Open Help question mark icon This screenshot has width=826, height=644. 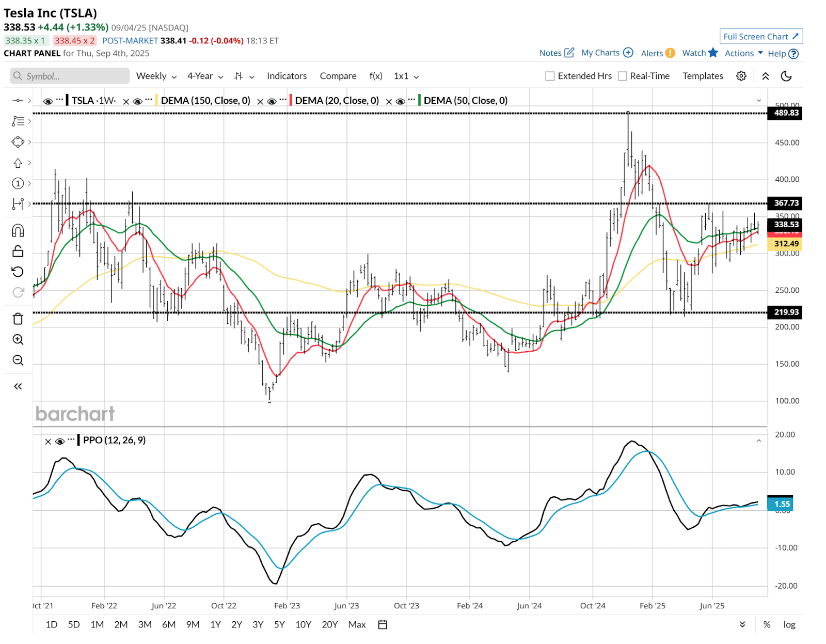(x=794, y=54)
